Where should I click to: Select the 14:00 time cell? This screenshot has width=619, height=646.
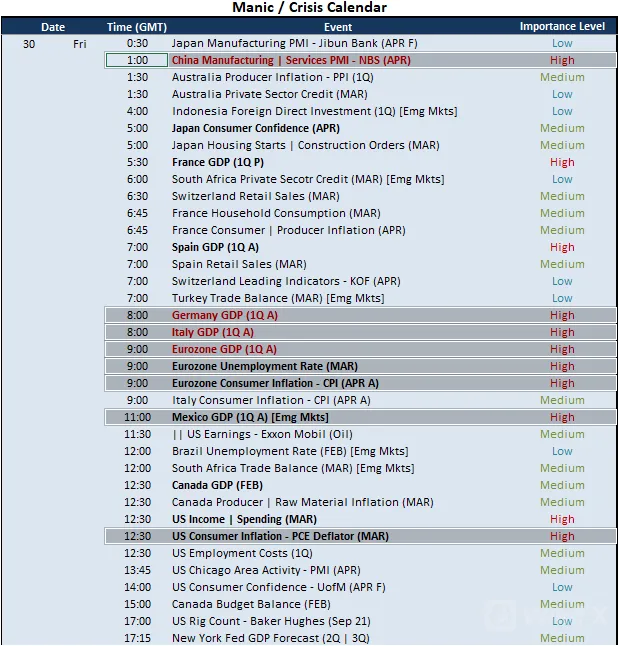[137, 587]
